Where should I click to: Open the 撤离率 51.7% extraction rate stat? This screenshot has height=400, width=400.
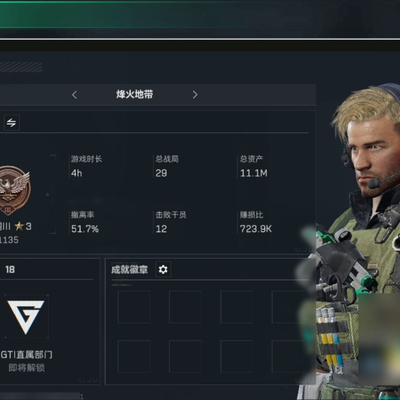point(85,222)
